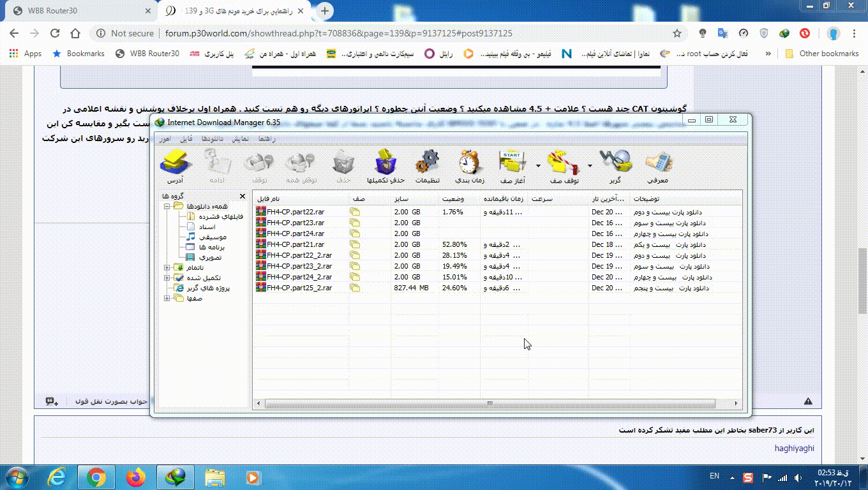Reload the page in Chrome
The height and width of the screenshot is (490, 868).
click(55, 33)
